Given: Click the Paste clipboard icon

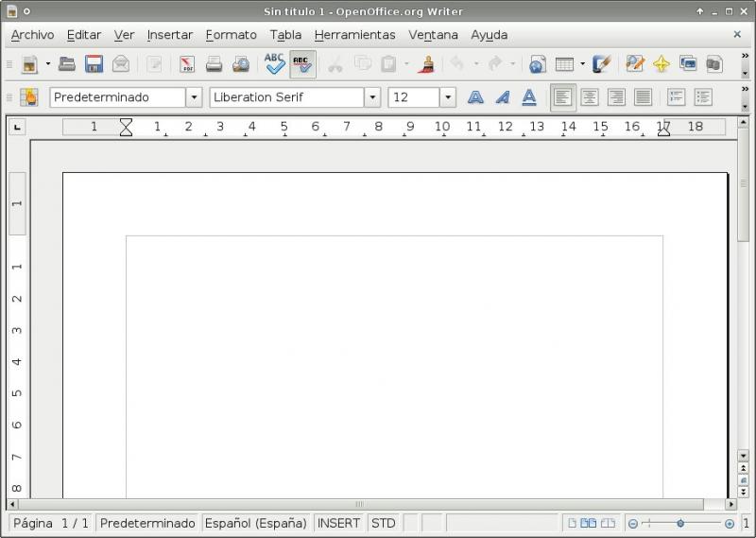Looking at the screenshot, I should point(388,64).
